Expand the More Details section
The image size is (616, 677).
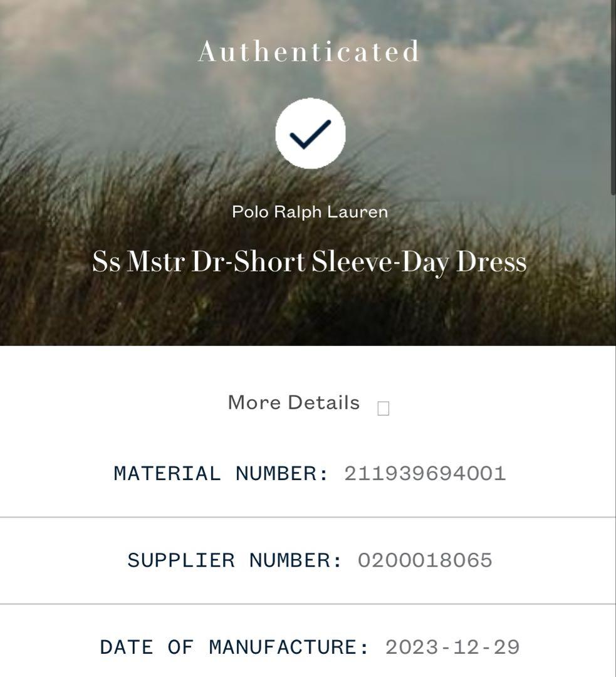294,402
